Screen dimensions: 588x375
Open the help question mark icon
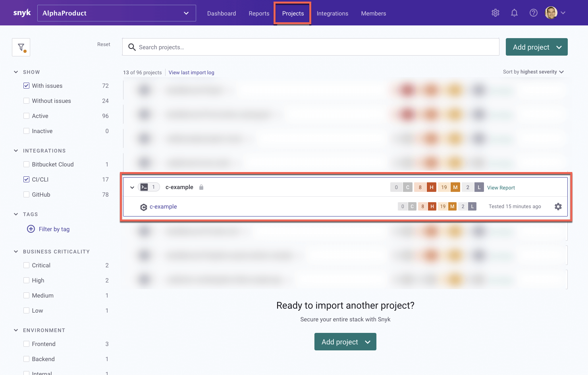tap(534, 13)
